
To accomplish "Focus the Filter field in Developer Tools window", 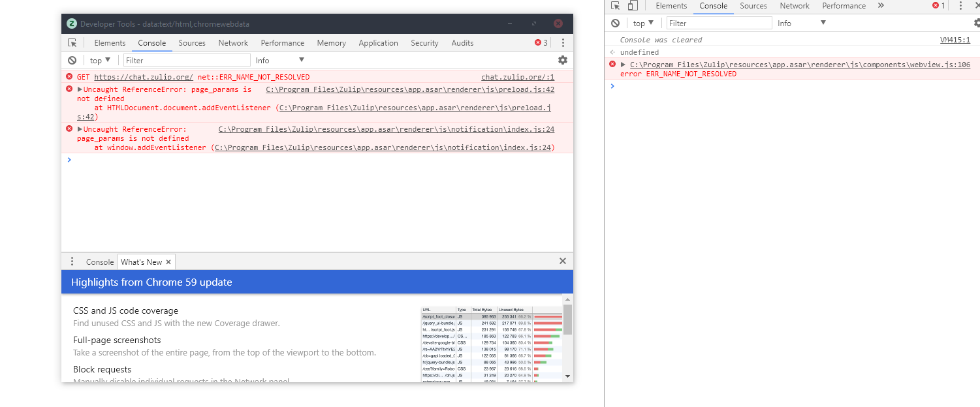I will 187,60.
